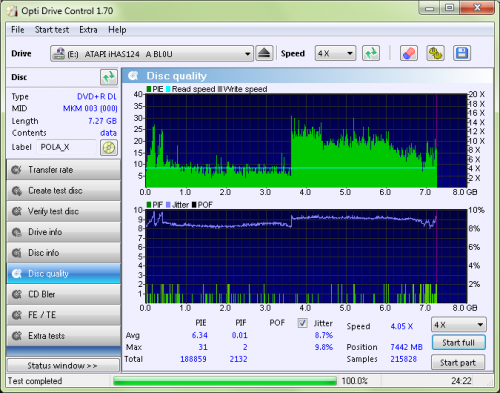
Task: Select CD Bler in the sidebar
Action: 64,294
